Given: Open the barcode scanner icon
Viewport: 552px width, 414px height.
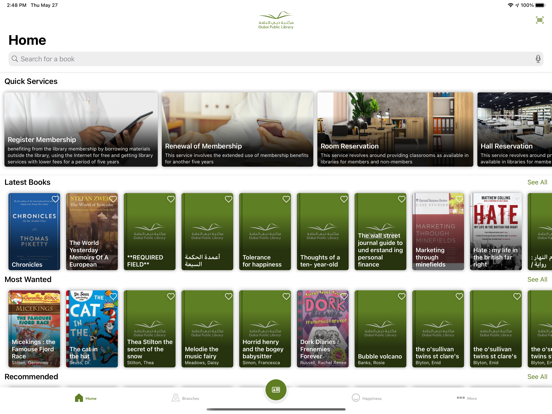Looking at the screenshot, I should tap(539, 20).
